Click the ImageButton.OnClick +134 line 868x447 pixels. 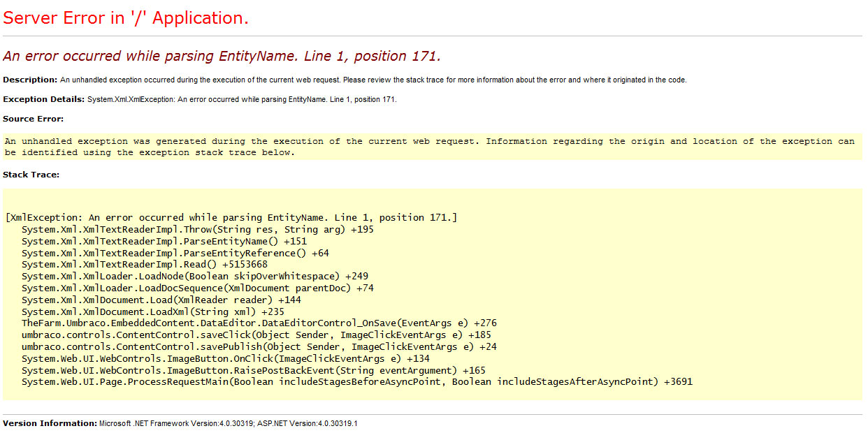pyautogui.click(x=225, y=359)
